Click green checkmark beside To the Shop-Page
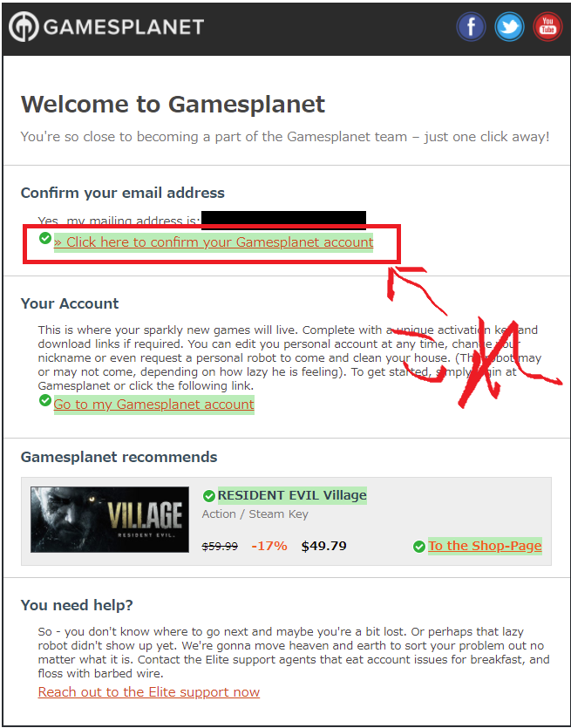 (419, 547)
